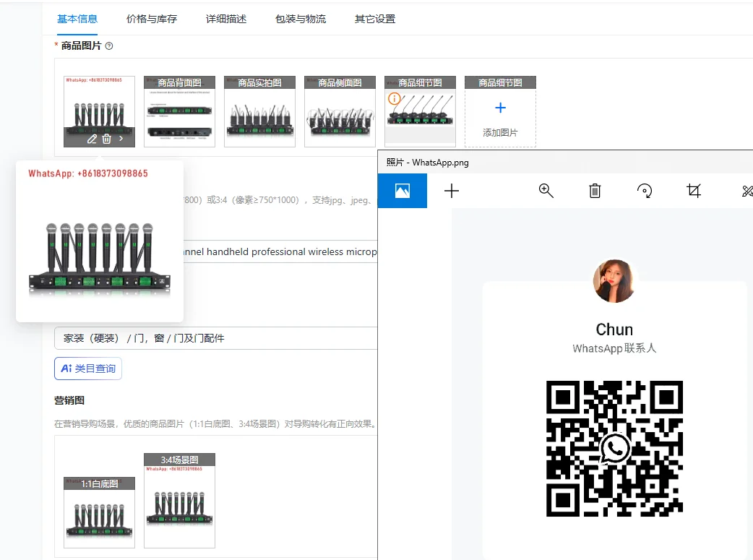This screenshot has height=560, width=753.
Task: Click the AI 类目查询 button
Action: (88, 369)
